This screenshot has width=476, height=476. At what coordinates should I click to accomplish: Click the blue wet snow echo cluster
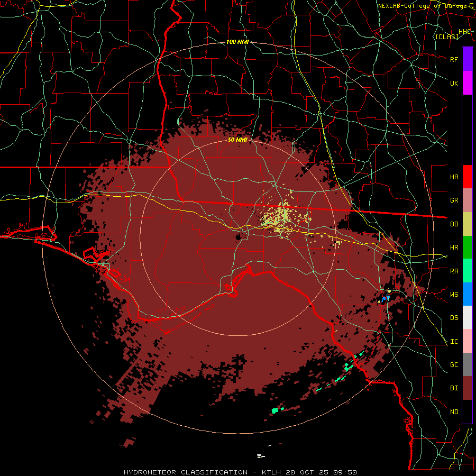pyautogui.click(x=386, y=298)
